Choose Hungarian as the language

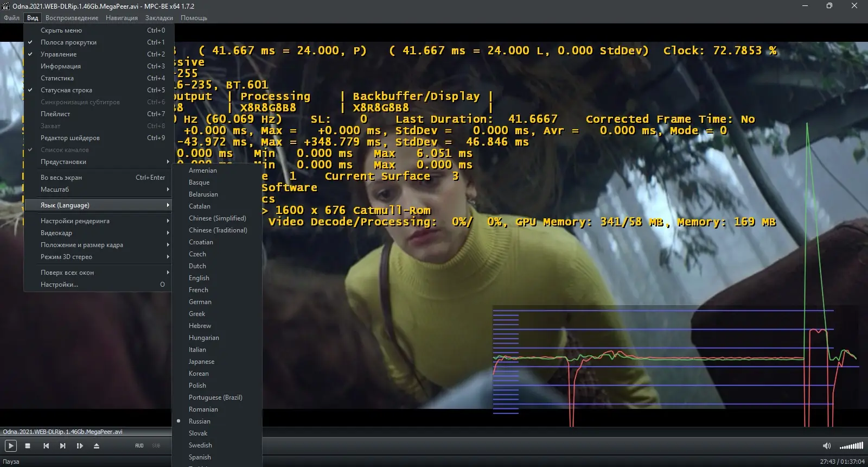(x=217, y=338)
